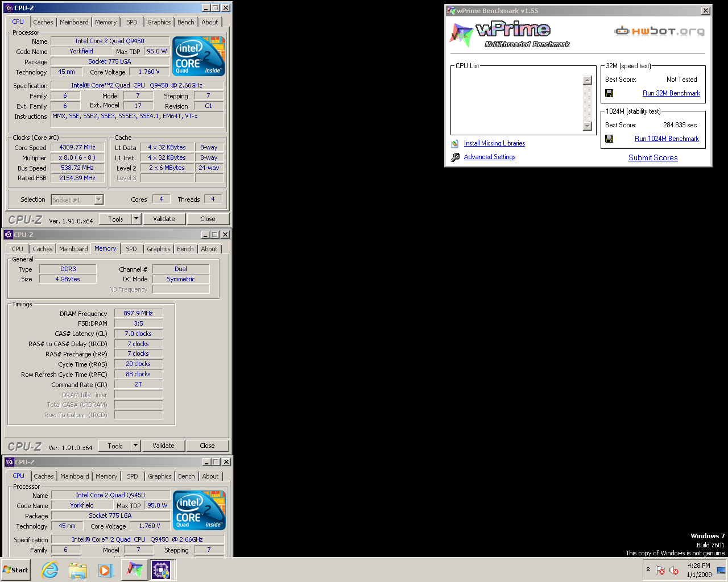The width and height of the screenshot is (728, 582).
Task: Switch to CPU-Z taskbar button
Action: point(161,570)
